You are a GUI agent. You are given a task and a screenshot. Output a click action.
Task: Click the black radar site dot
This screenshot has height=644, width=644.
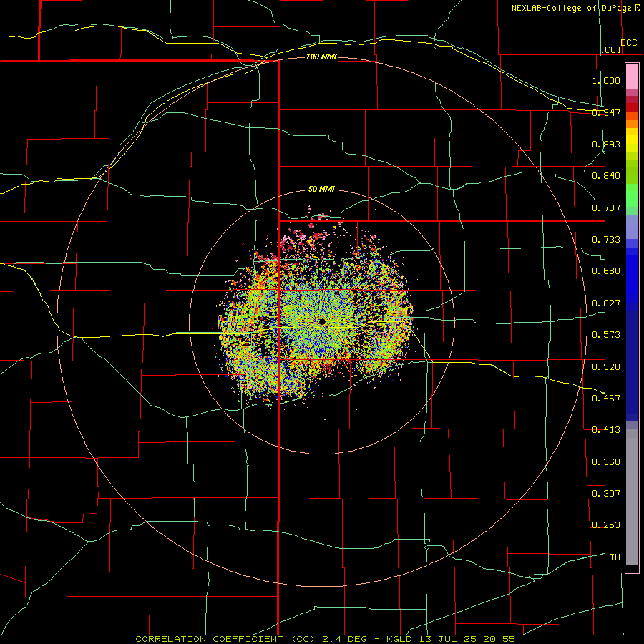[x=323, y=322]
